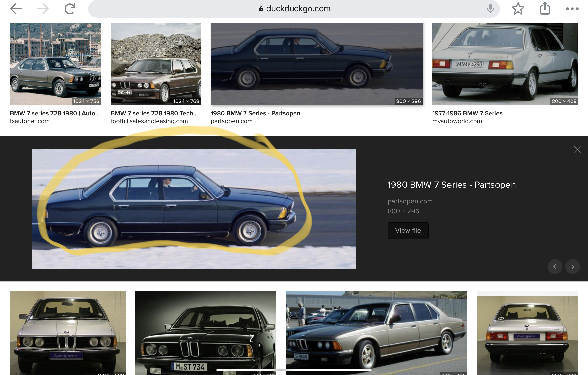Select the brown BMW AC-RC 79 thumbnail
This screenshot has width=588, height=375.
click(x=156, y=64)
